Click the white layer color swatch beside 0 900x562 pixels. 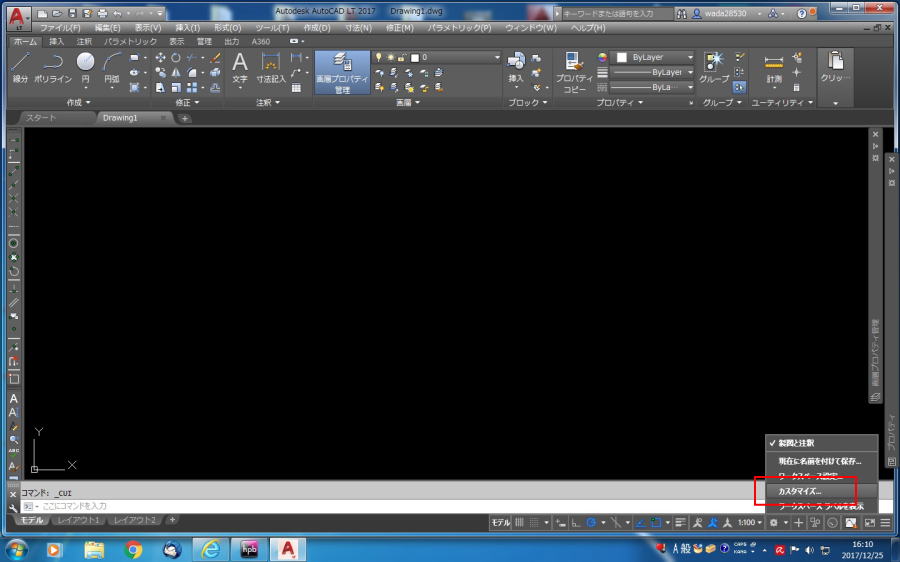coord(415,58)
